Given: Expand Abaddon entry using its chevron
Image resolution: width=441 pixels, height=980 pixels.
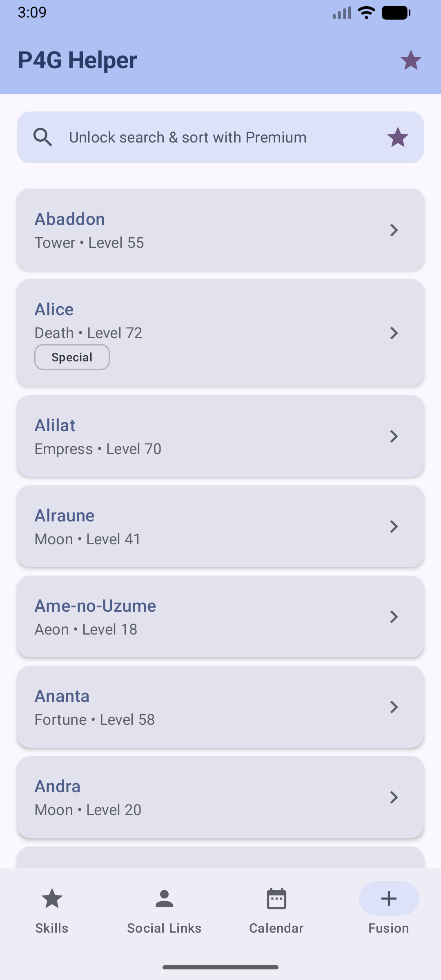Looking at the screenshot, I should [x=394, y=230].
